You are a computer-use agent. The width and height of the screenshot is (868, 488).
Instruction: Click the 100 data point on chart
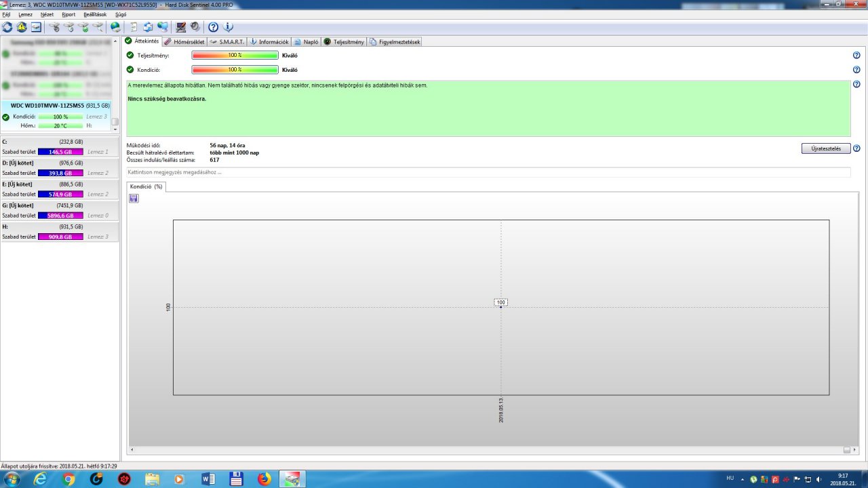501,306
